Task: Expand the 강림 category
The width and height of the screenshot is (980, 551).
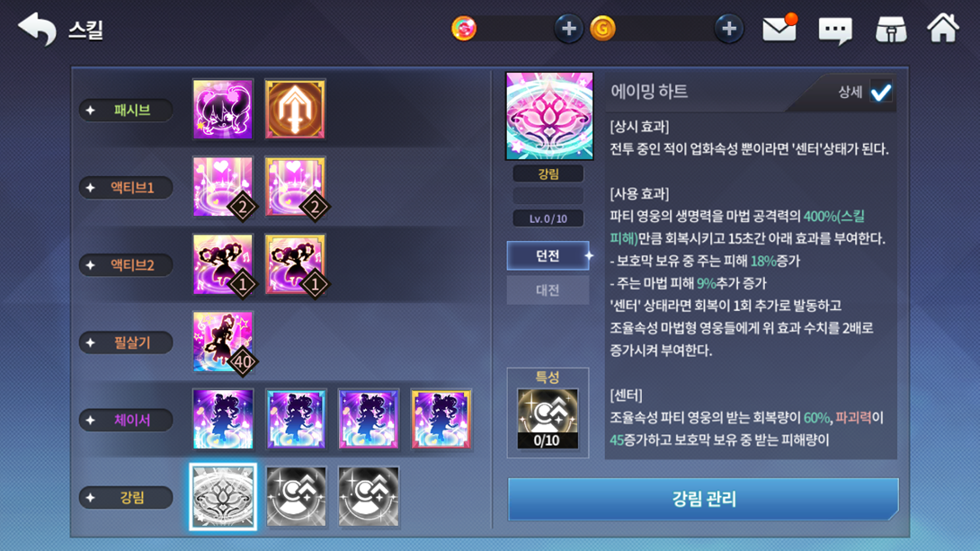Action: [x=126, y=497]
